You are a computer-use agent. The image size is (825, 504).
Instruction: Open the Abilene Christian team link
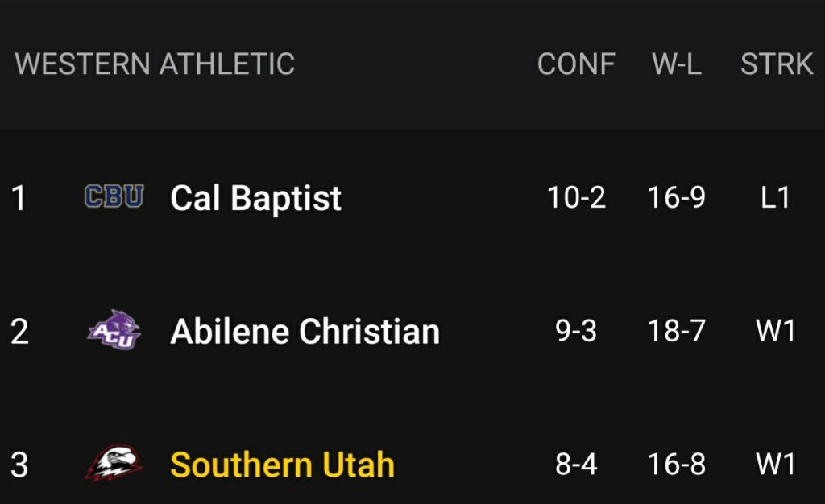(305, 332)
